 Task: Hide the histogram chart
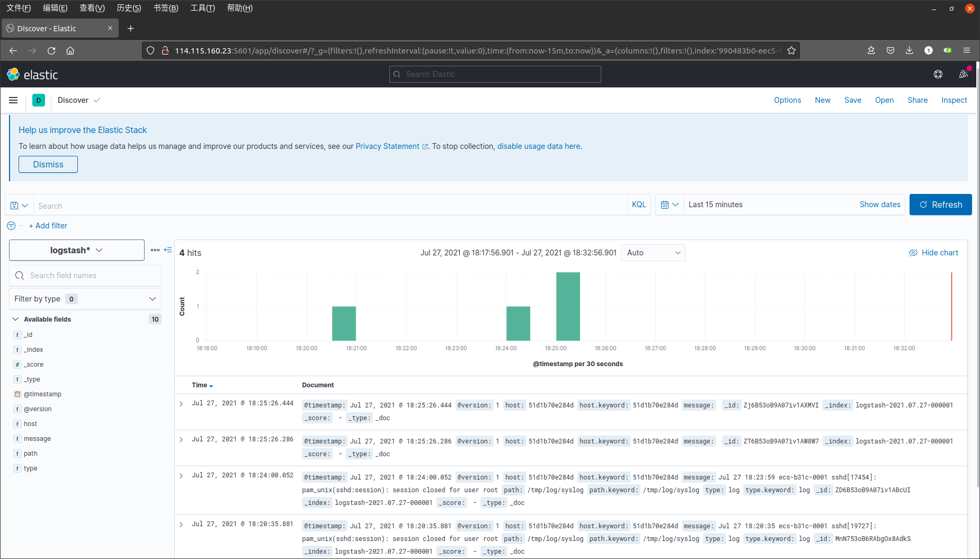point(933,253)
